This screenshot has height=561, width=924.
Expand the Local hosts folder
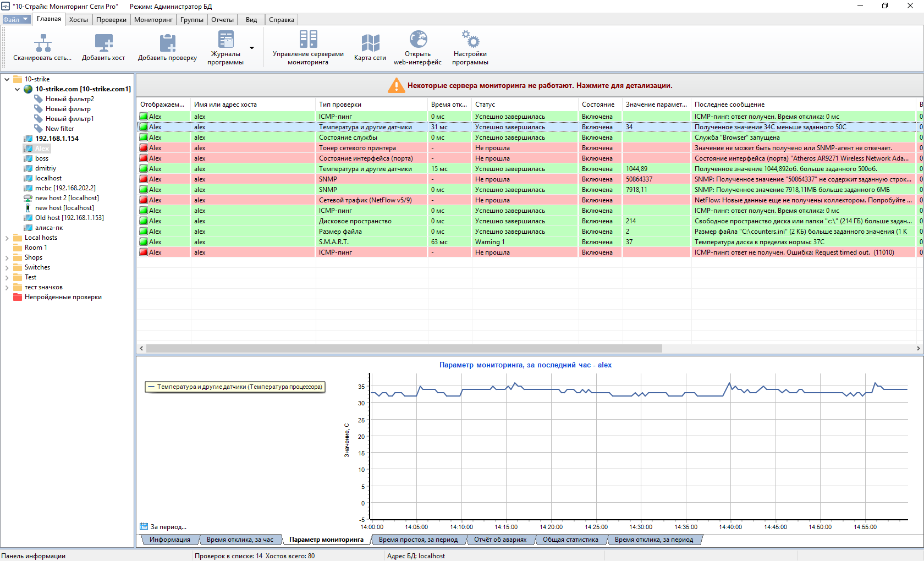(7, 238)
